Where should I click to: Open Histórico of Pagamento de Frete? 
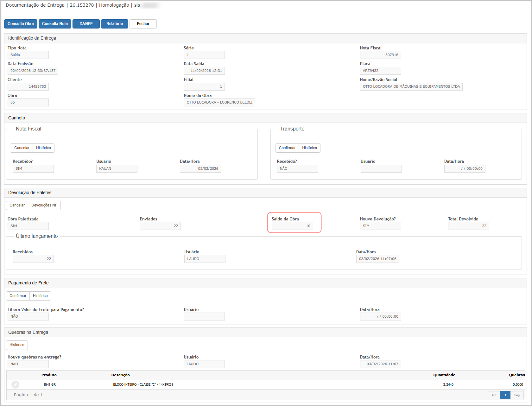[x=40, y=296]
